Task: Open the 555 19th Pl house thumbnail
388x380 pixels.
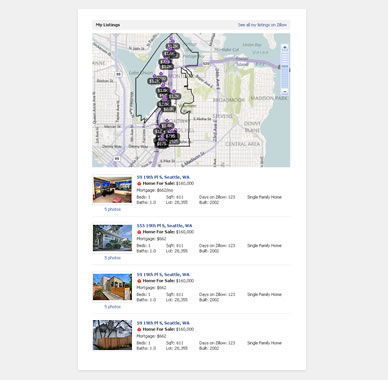Action: pos(113,238)
